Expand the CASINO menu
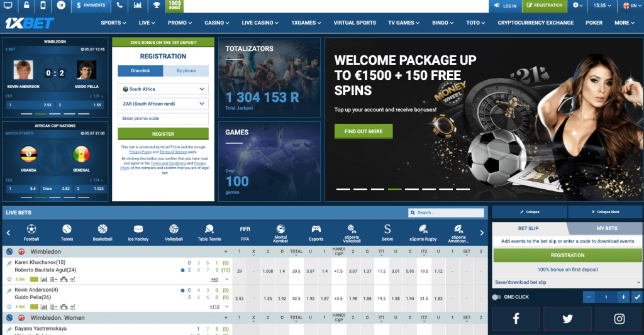Viewport: 644px width, 335px height. point(217,23)
